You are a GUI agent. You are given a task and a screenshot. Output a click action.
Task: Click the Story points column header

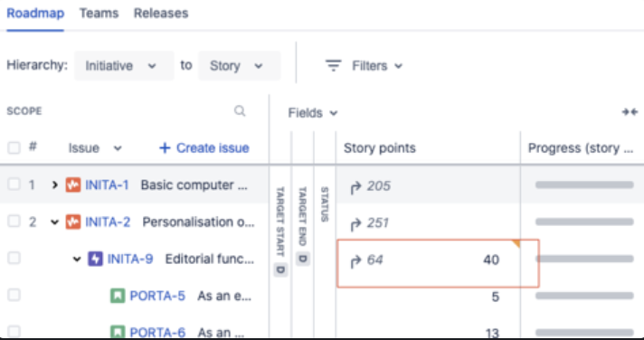pos(380,148)
